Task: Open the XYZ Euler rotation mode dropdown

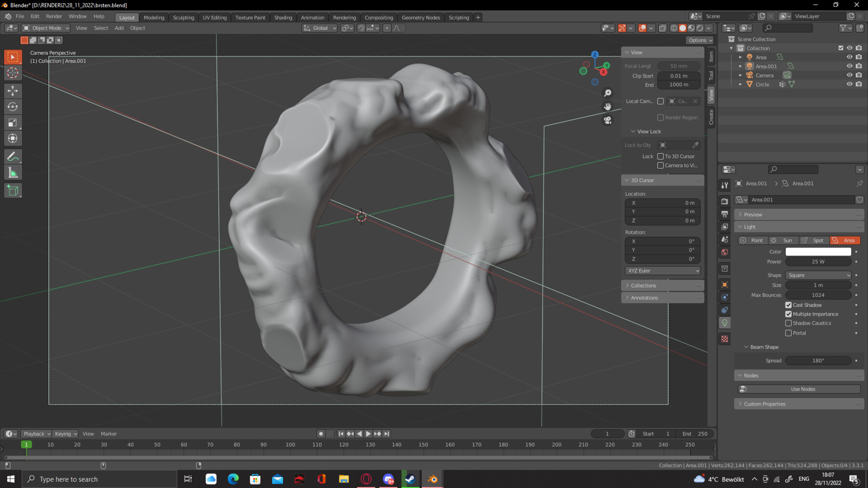Action: [x=662, y=270]
